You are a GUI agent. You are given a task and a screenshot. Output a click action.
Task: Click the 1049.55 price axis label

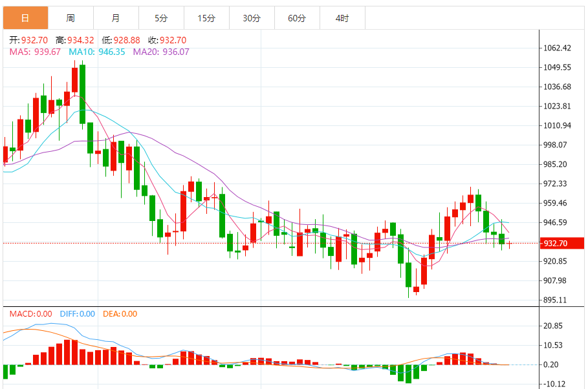pyautogui.click(x=557, y=67)
